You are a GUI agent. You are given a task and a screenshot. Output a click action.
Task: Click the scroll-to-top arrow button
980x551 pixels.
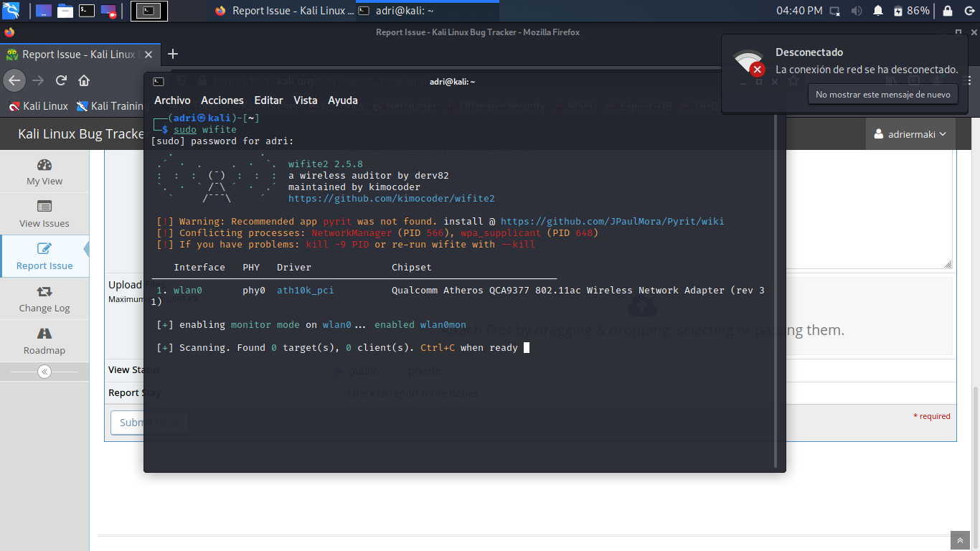959,540
